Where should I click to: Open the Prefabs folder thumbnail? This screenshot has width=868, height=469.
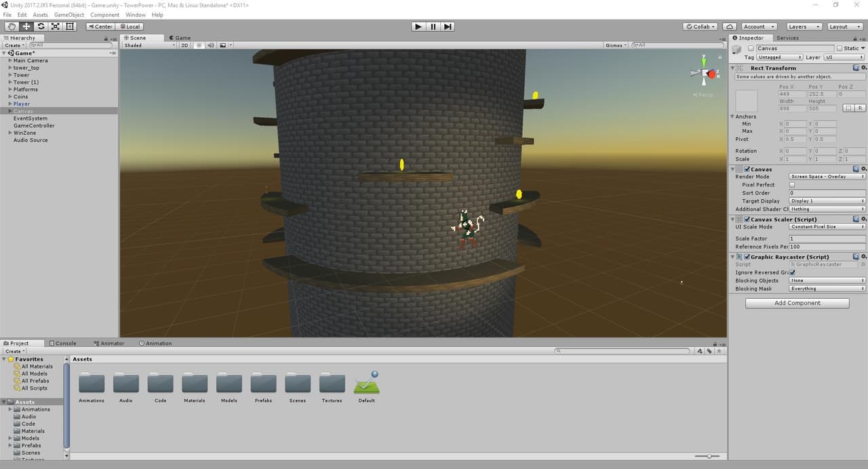pos(263,386)
